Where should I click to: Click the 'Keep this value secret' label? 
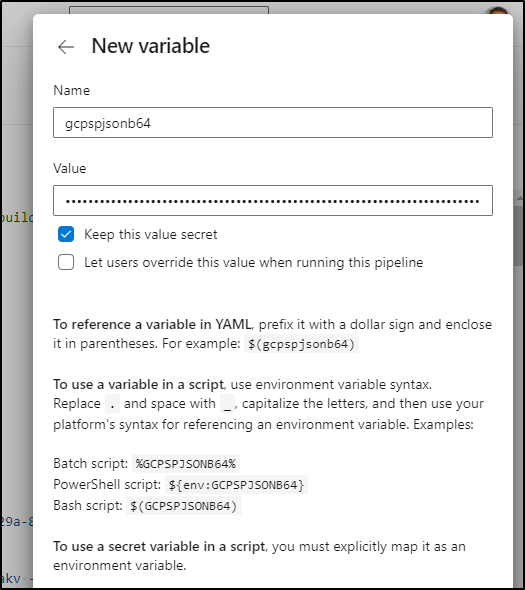click(151, 234)
